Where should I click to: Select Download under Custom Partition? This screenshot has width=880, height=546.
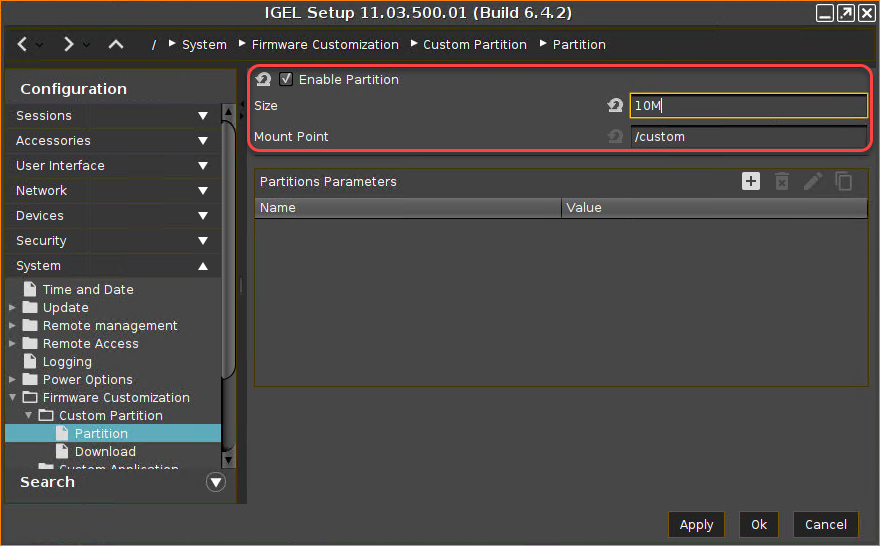pos(105,452)
